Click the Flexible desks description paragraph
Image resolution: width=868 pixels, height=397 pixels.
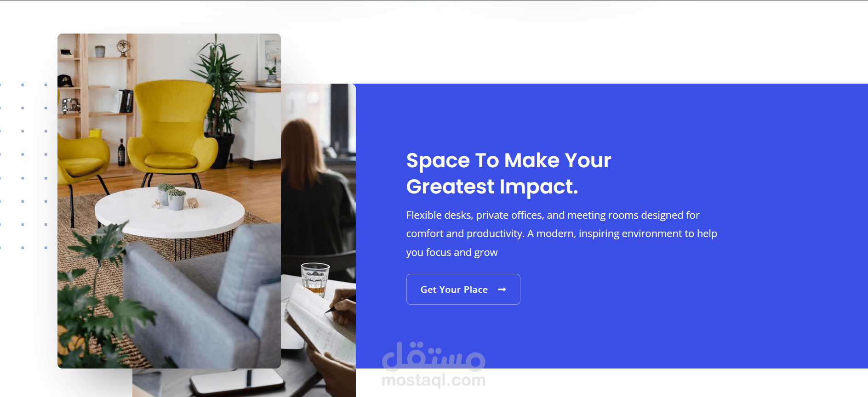pos(561,233)
